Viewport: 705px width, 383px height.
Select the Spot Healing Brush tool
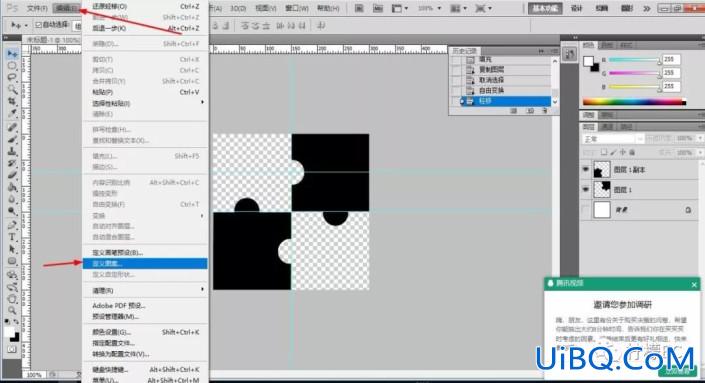click(x=12, y=128)
